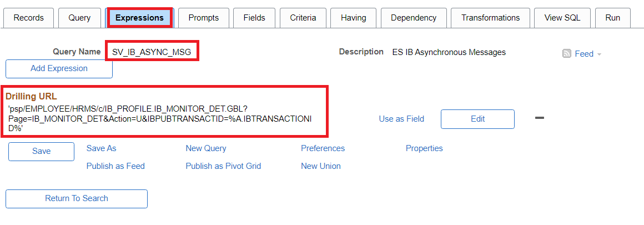644x225 pixels.
Task: Go to the Prompts tab
Action: click(203, 18)
